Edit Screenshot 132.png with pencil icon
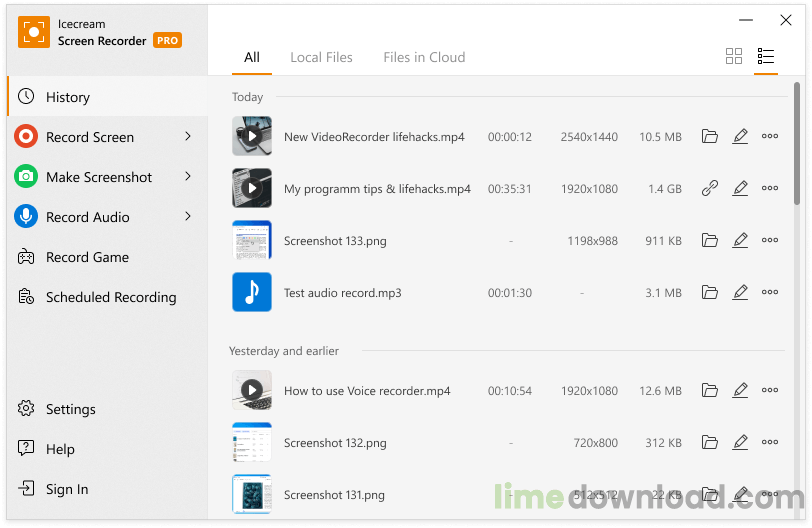Viewport: 812px width, 528px height. (740, 442)
